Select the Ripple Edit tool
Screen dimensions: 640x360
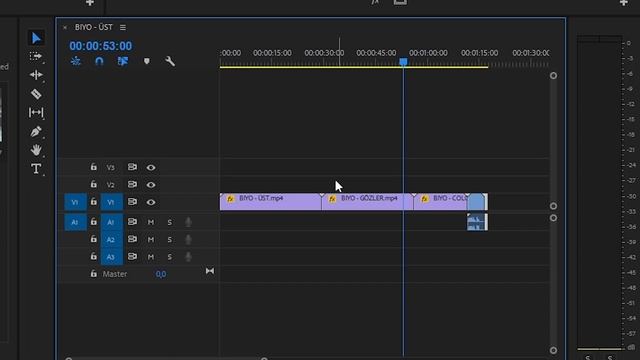coord(36,75)
